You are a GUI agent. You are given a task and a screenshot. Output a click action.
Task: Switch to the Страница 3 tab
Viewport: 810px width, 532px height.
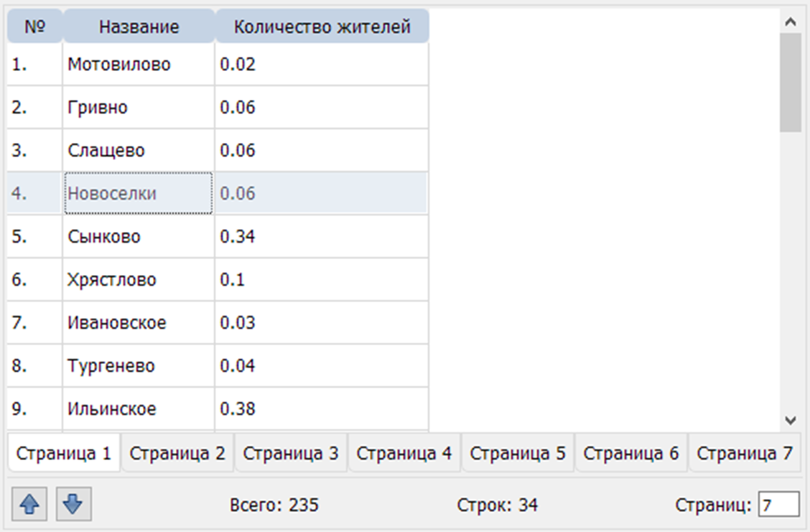pyautogui.click(x=291, y=453)
